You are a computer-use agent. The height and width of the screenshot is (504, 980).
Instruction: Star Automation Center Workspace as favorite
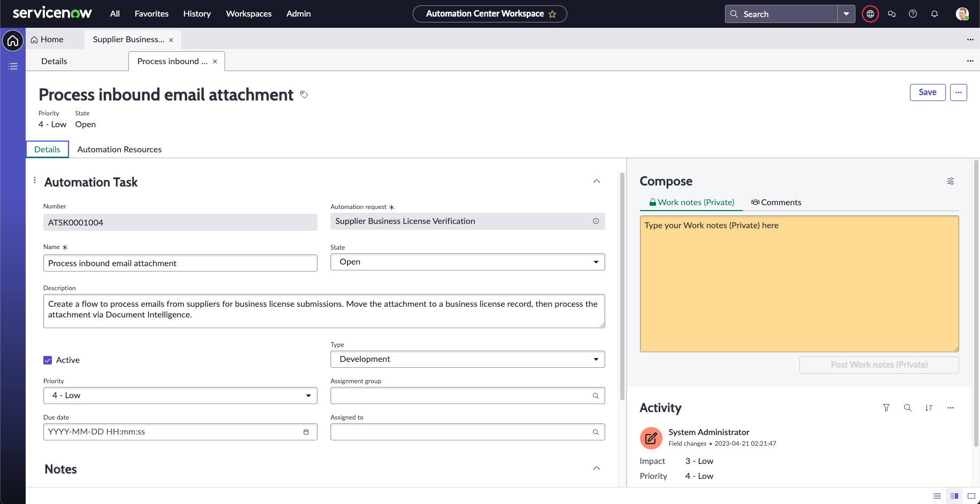[x=553, y=14]
